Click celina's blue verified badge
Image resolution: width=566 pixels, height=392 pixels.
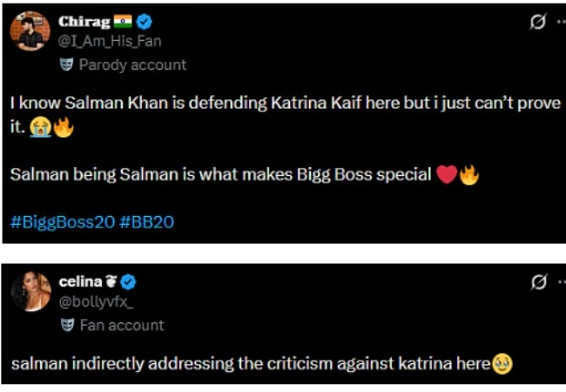click(x=128, y=282)
